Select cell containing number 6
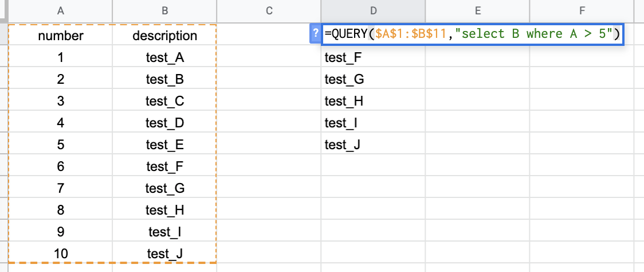The height and width of the screenshot is (272, 644). [x=60, y=166]
